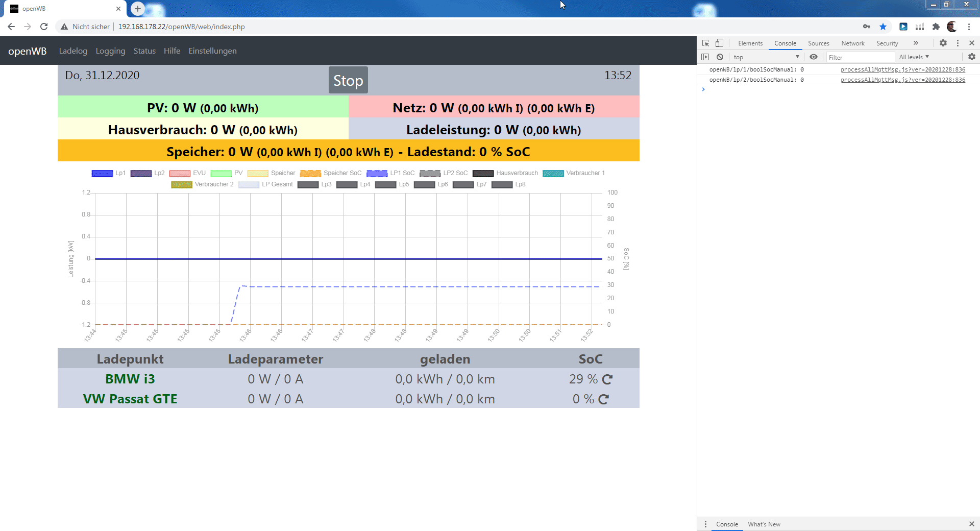Open the Einstellungen menu
Screen dimensions: 980x531
[x=212, y=51]
